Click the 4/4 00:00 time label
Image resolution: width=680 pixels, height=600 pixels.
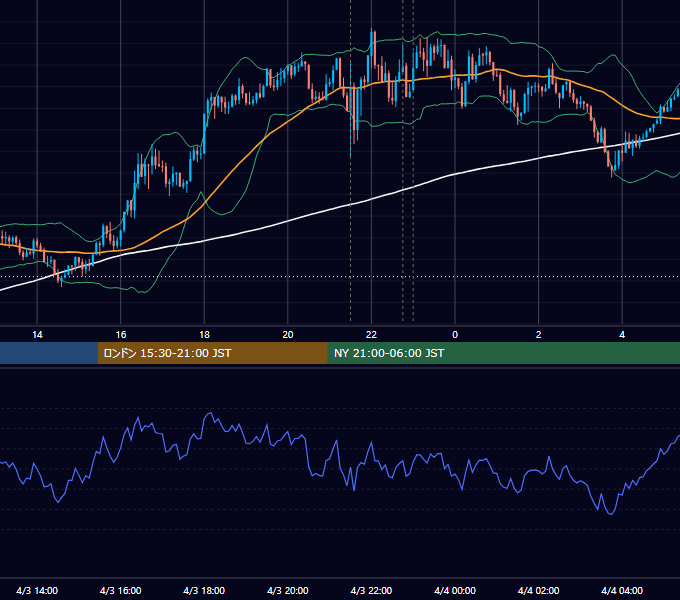[x=455, y=590]
